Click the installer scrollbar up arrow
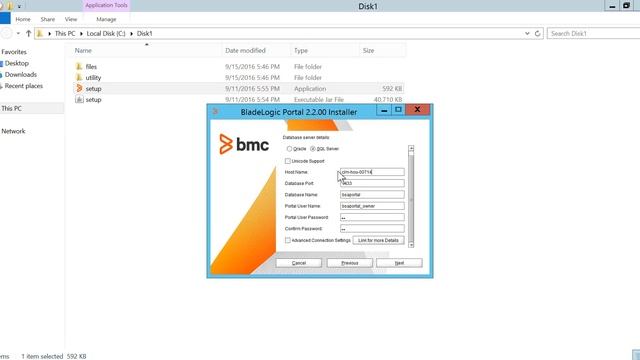This screenshot has width=640, height=360. pos(411,149)
